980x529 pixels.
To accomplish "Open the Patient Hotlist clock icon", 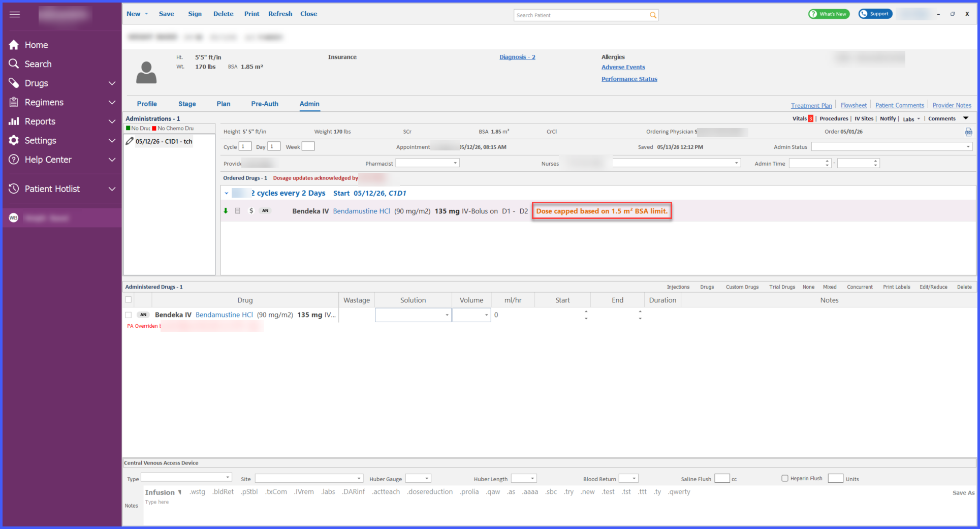I will (x=14, y=189).
